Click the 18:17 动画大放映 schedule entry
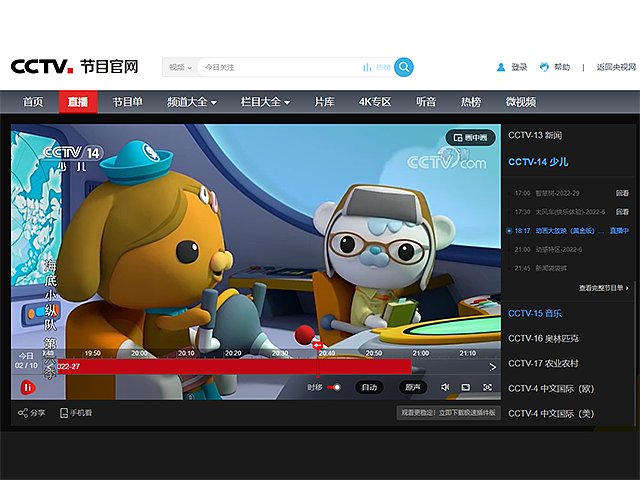Viewport: 640px width, 480px height. 559,231
